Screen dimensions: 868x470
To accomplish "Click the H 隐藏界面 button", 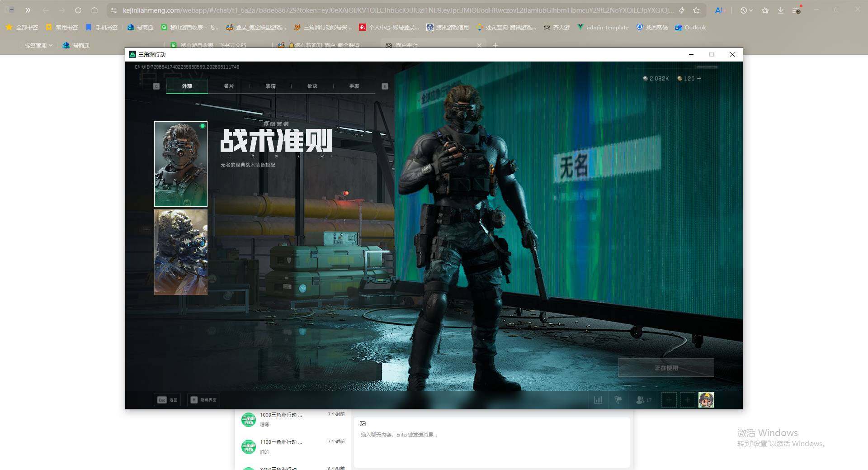I will pos(203,400).
